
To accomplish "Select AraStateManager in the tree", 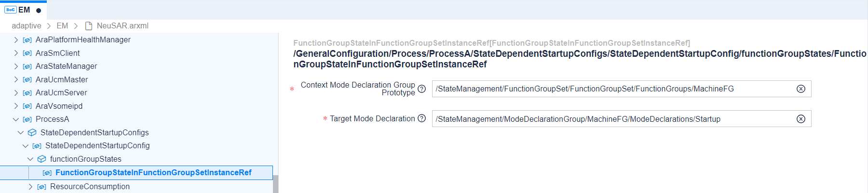I will 66,66.
